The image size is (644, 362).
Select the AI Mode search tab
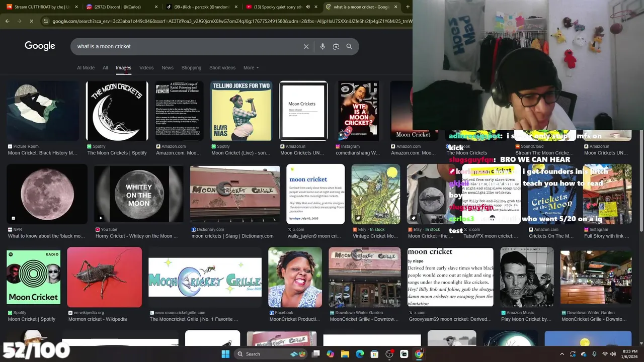pyautogui.click(x=86, y=68)
